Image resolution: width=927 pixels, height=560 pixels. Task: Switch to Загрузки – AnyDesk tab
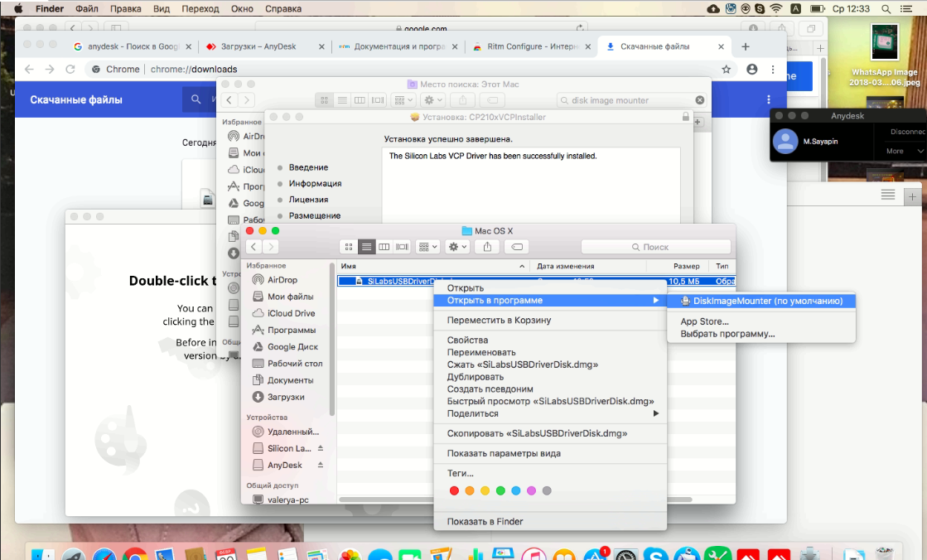[265, 46]
